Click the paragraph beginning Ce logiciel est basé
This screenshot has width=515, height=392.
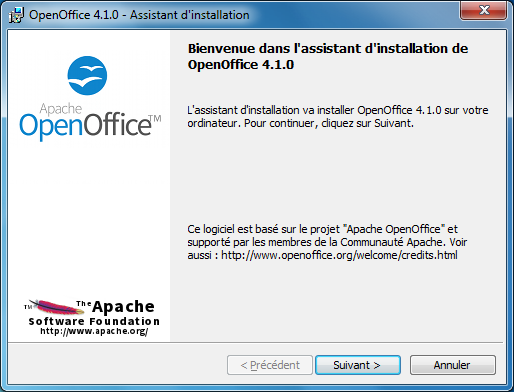(x=327, y=242)
